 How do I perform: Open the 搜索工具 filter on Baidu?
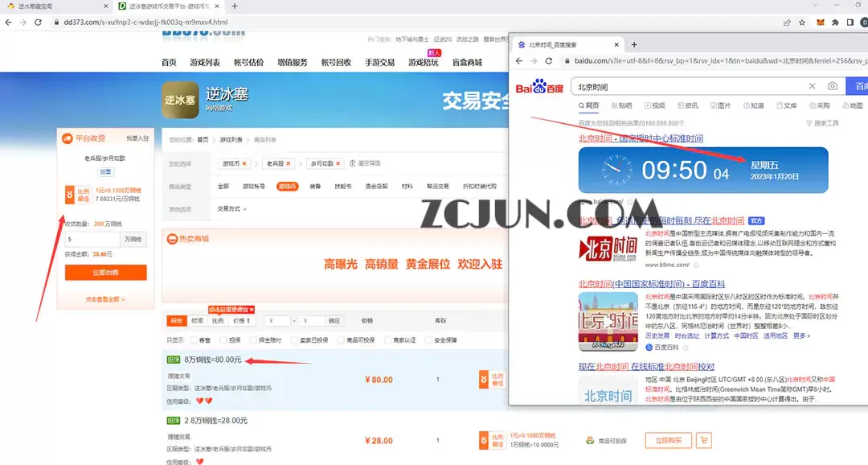pos(821,123)
